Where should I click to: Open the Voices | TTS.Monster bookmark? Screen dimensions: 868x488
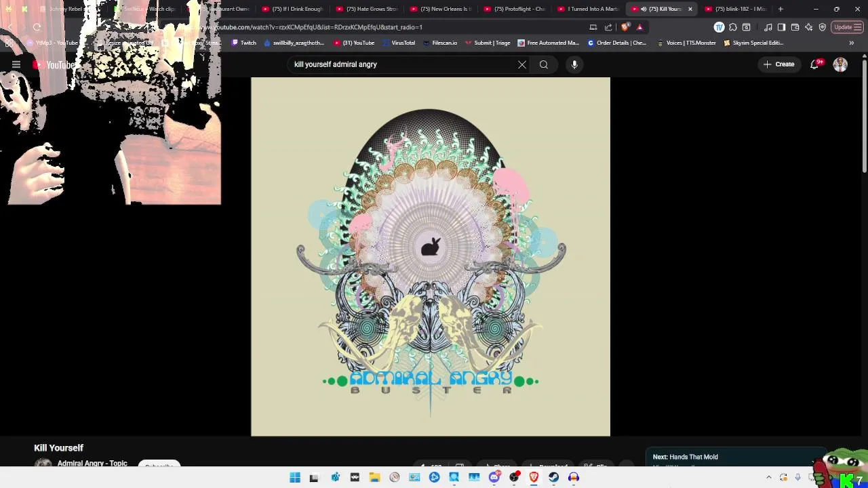[x=686, y=43]
